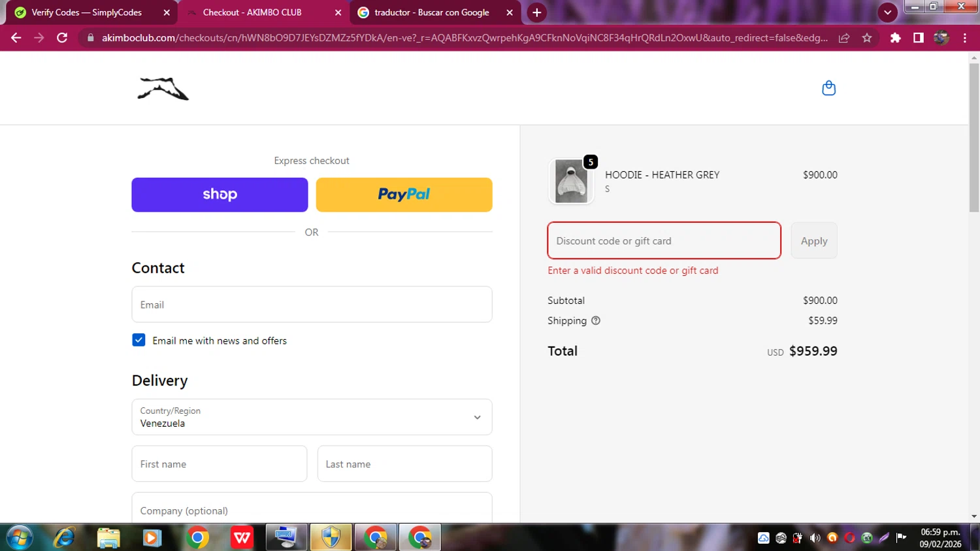Screen dimensions: 980x551
Task: Click the Akimbo Club logo
Action: (x=163, y=89)
